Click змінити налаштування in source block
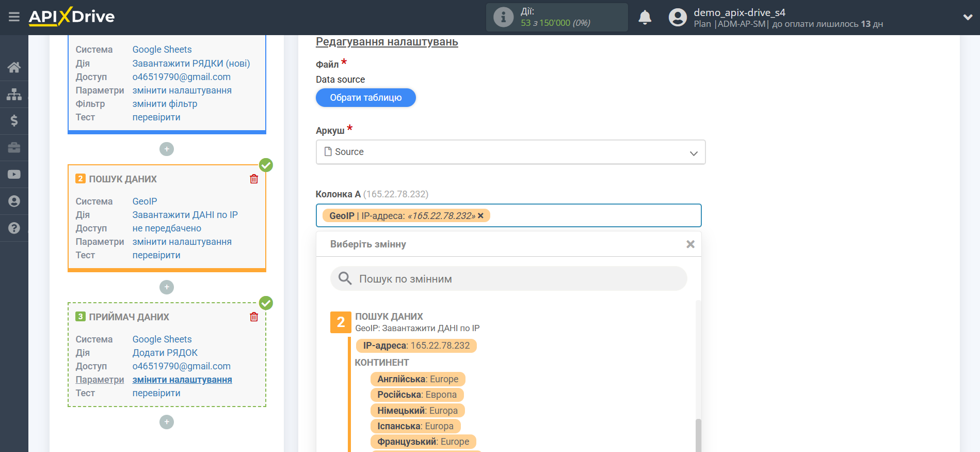The image size is (980, 452). tap(182, 90)
